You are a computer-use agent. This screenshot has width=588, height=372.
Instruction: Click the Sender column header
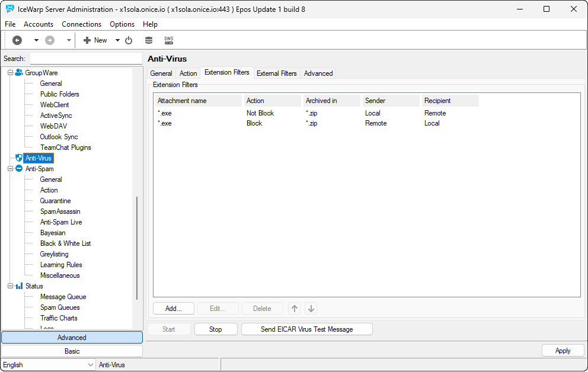pyautogui.click(x=391, y=101)
